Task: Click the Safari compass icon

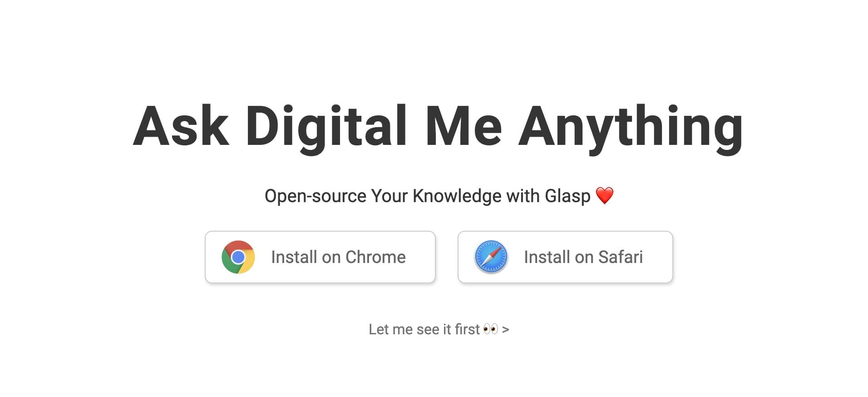Action: [x=491, y=257]
